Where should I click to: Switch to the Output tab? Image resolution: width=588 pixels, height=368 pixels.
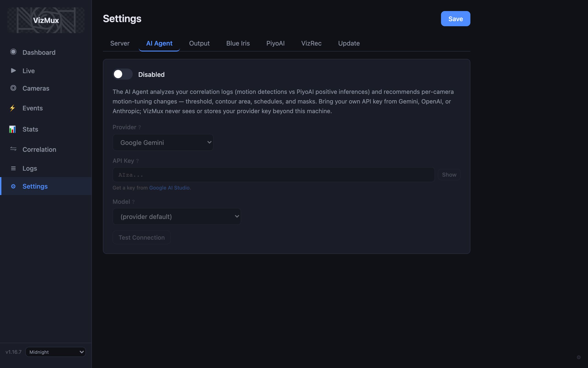click(199, 43)
